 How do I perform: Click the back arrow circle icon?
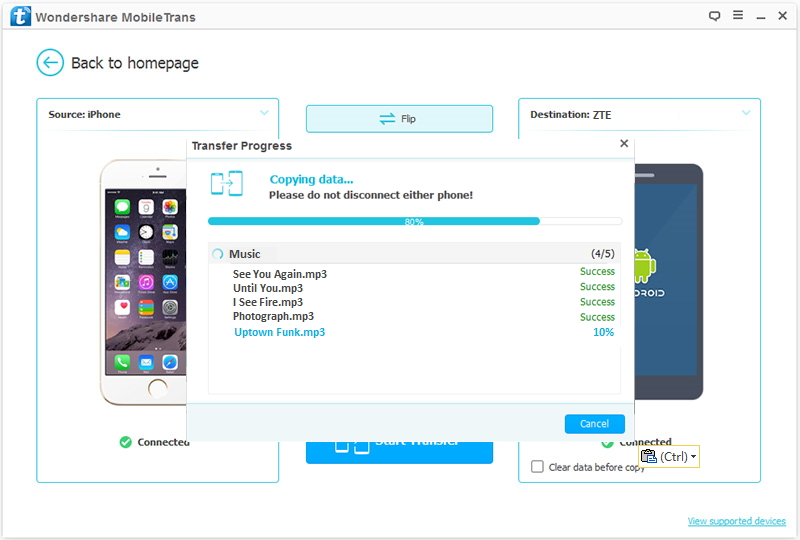50,63
